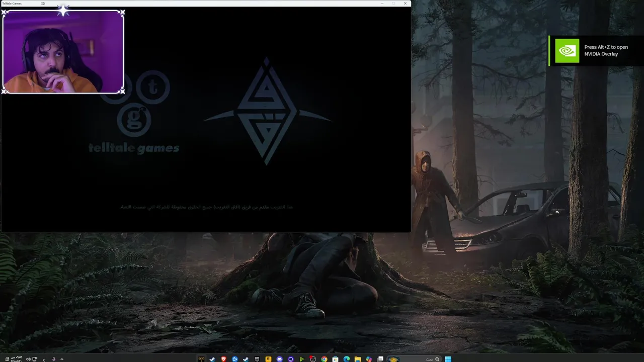Open File Explorer from the taskbar

pos(358,359)
